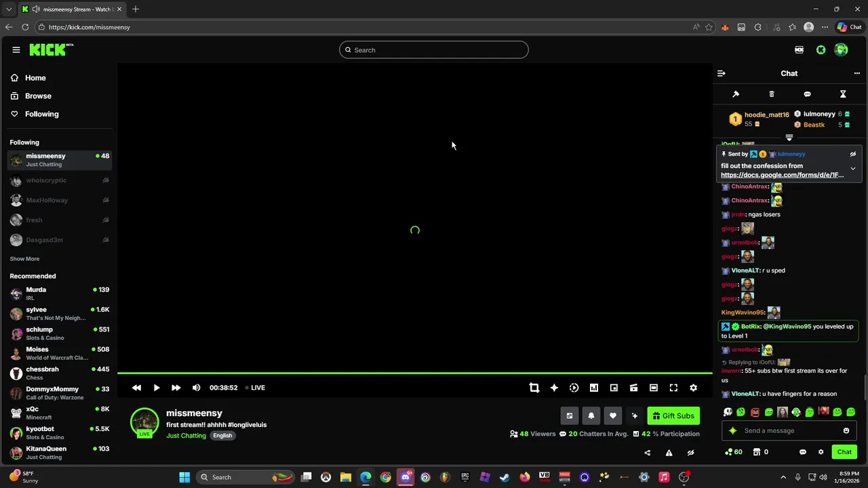This screenshot has height=488, width=868.
Task: Click the 60 channel points icon
Action: pyautogui.click(x=729, y=452)
